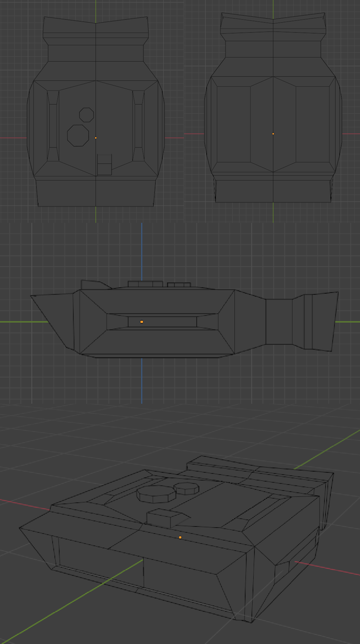
Task: Select the right recessed slot in the top view
Action: point(139,126)
